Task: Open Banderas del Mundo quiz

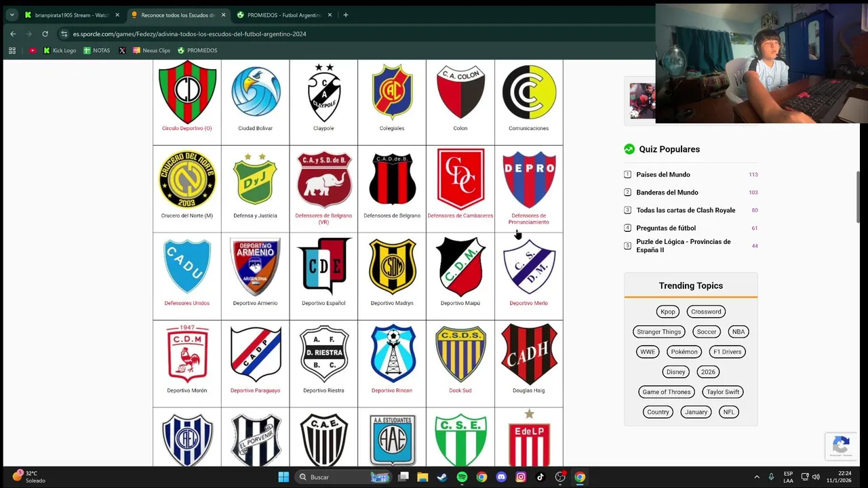Action: click(x=667, y=192)
